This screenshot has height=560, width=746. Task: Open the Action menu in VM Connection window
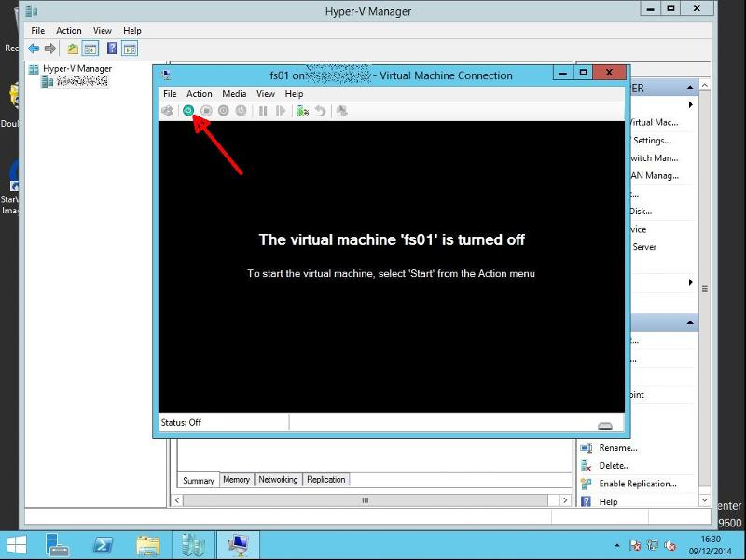point(199,94)
